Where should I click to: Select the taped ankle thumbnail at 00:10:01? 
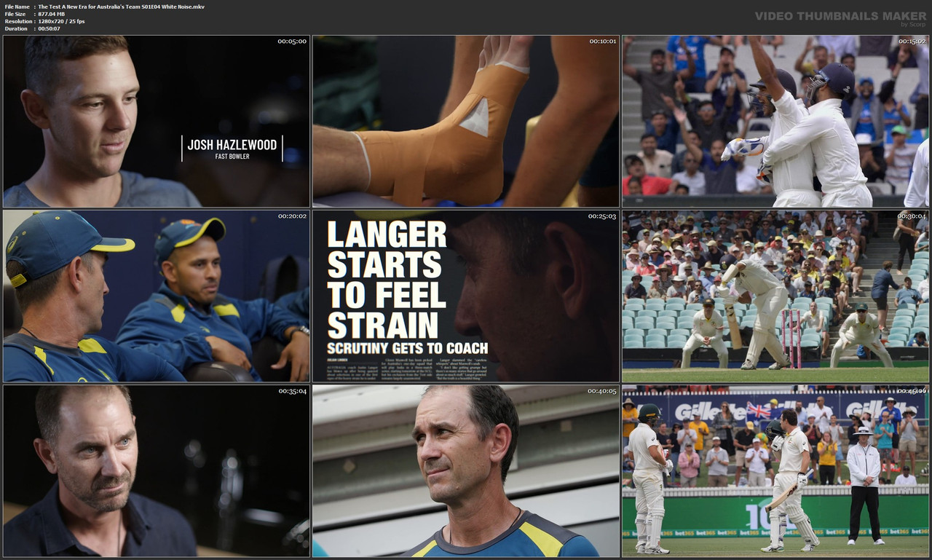[466, 122]
